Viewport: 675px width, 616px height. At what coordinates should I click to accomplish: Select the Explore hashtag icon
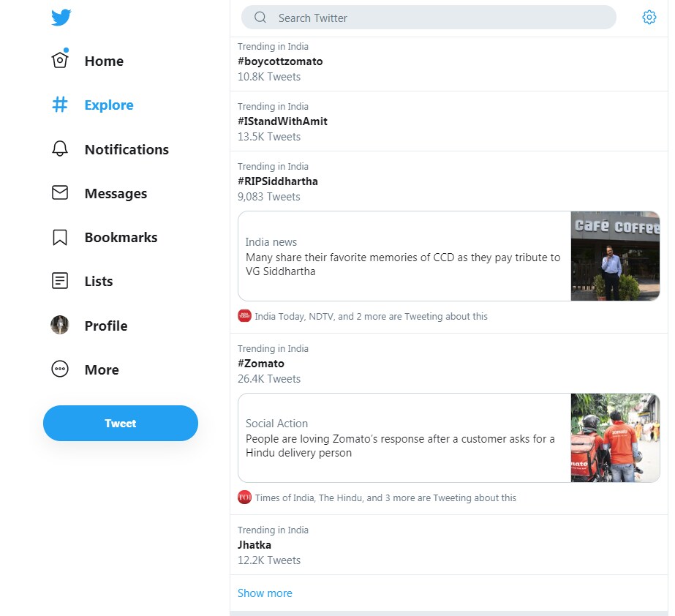(x=60, y=105)
